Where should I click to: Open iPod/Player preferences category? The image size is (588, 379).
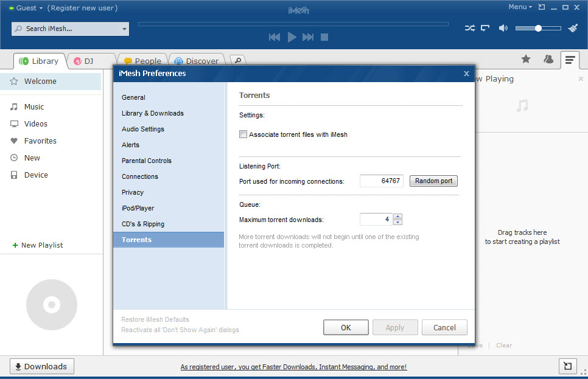(x=138, y=208)
